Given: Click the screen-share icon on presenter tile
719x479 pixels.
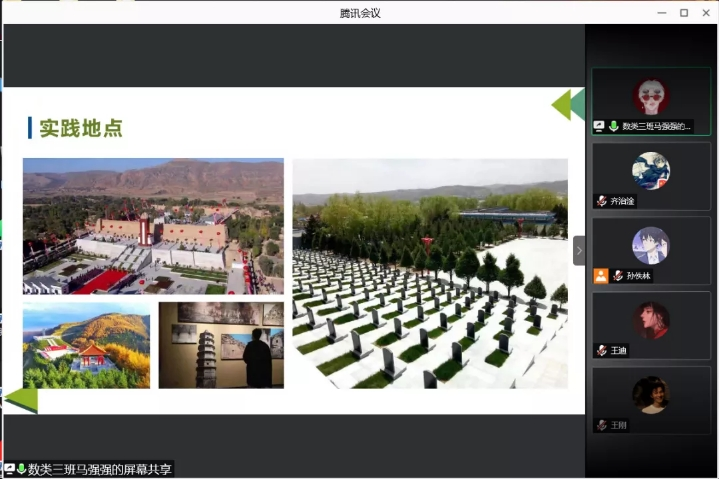Looking at the screenshot, I should [x=599, y=126].
